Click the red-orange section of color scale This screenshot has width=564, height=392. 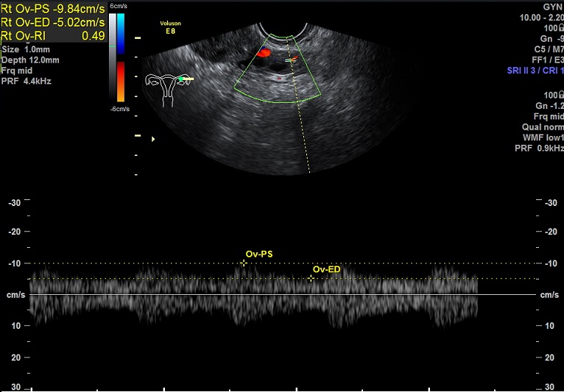click(x=121, y=81)
